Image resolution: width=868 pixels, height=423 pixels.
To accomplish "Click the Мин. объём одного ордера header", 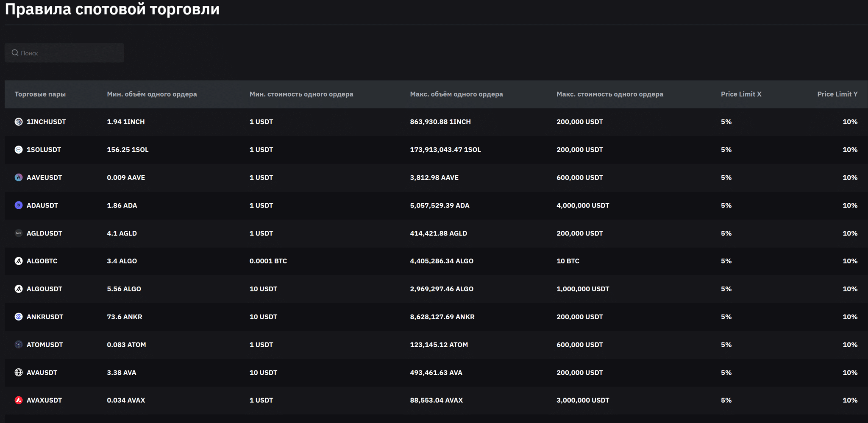I will tap(152, 94).
